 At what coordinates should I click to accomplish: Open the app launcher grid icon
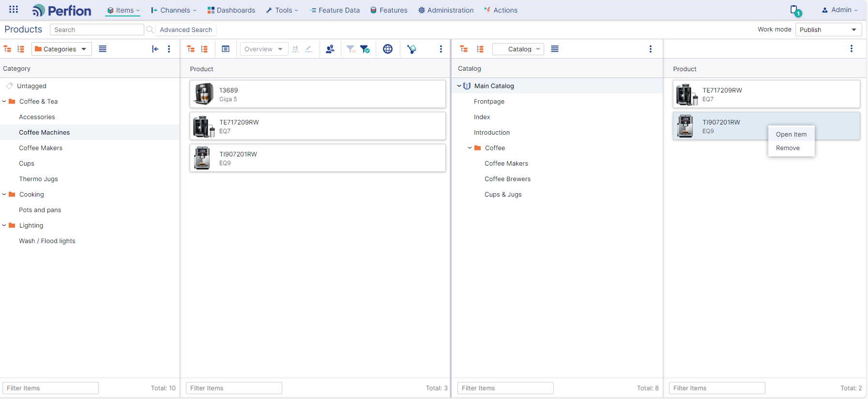click(14, 10)
